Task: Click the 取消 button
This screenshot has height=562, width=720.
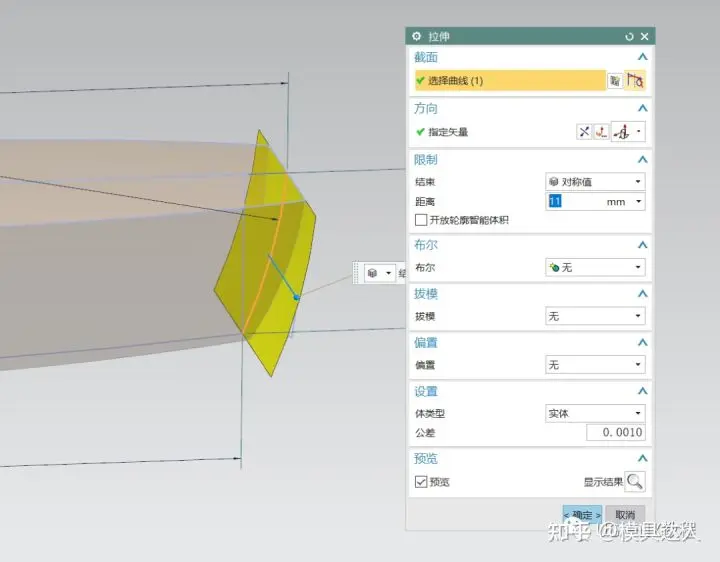Action: click(625, 515)
